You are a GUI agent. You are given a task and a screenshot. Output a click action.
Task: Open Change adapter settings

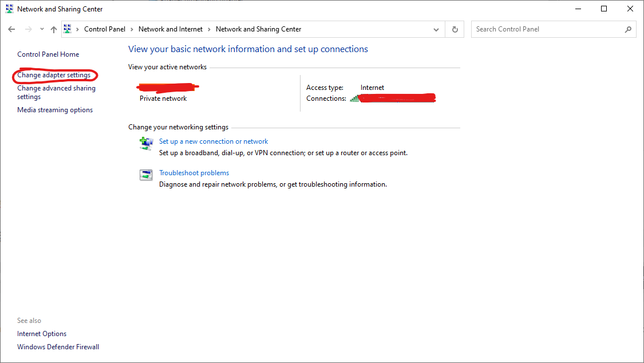pyautogui.click(x=54, y=75)
